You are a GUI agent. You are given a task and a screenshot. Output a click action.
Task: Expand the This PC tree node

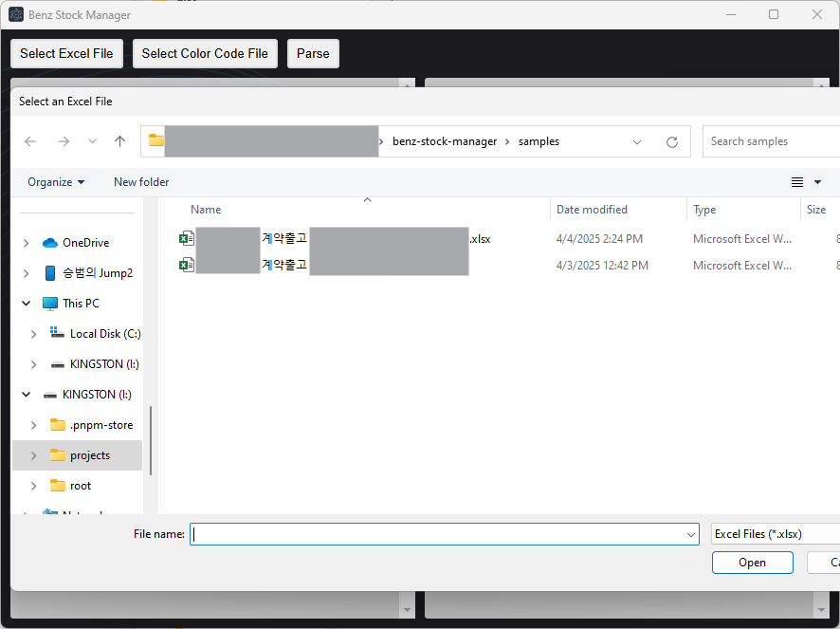coord(27,304)
